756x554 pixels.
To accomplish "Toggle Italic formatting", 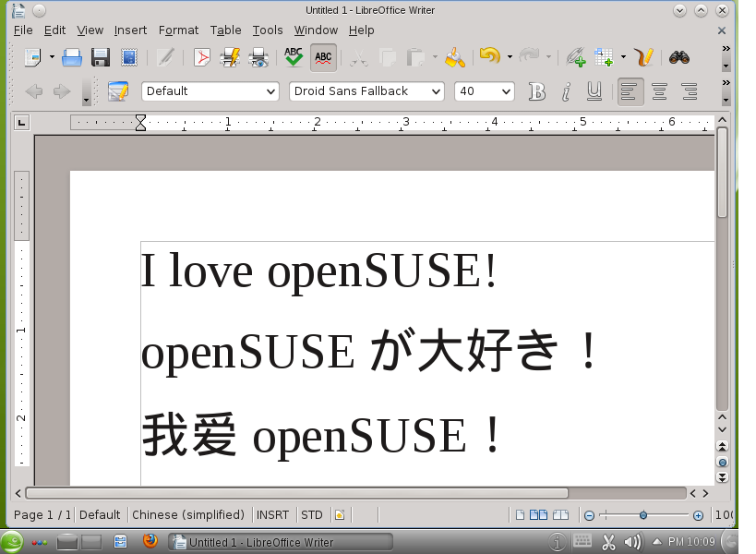I will (x=566, y=91).
